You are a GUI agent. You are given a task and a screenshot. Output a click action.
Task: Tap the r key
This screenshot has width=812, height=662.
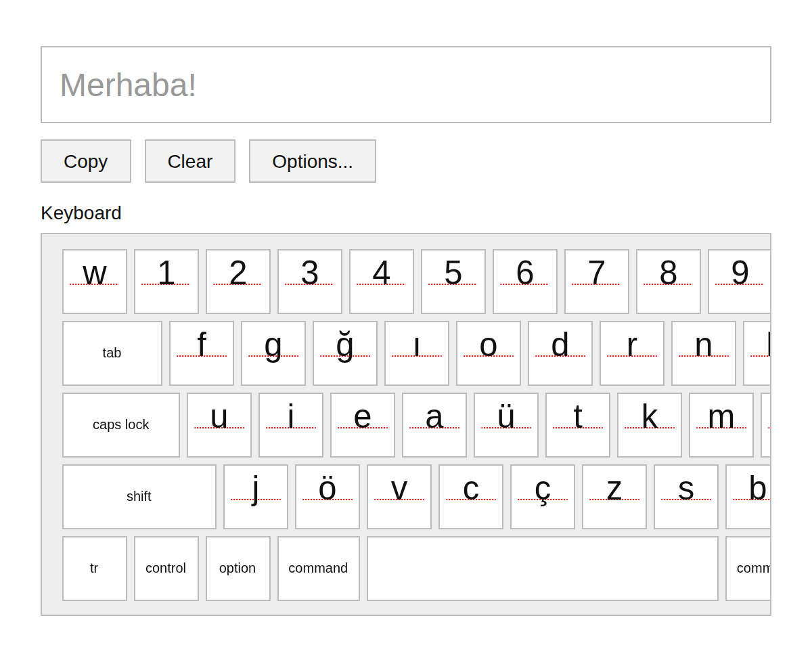(x=632, y=353)
